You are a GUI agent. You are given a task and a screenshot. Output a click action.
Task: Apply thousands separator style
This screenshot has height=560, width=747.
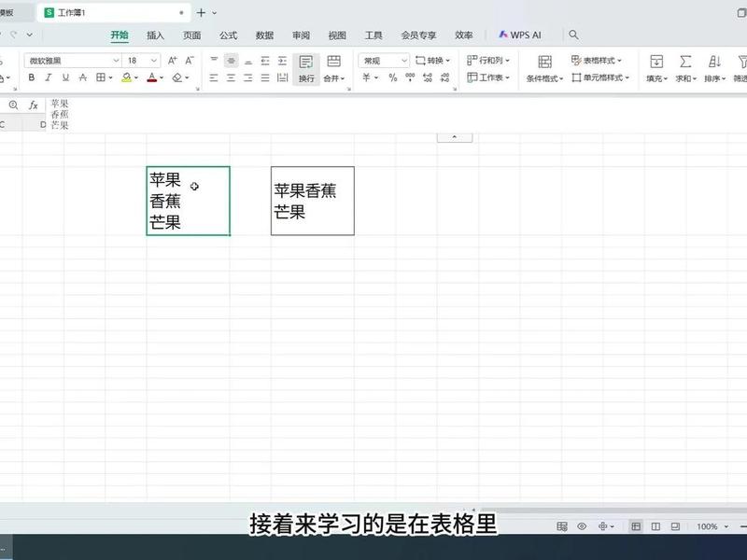[x=410, y=77]
